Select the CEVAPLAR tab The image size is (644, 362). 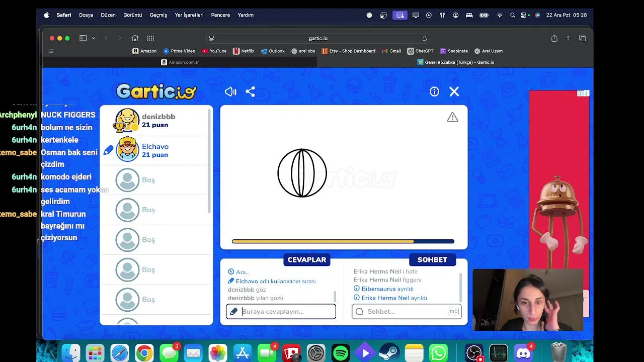click(x=307, y=259)
